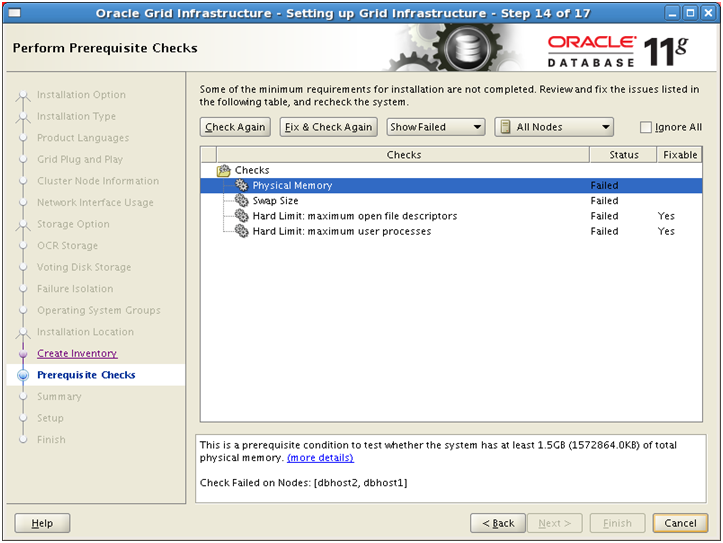Open the more details link

point(320,458)
